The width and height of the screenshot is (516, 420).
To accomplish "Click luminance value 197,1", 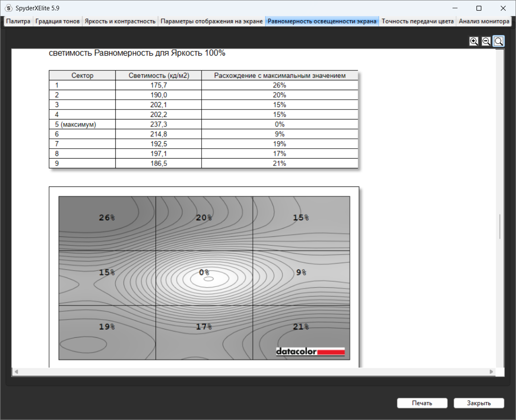I will (159, 154).
